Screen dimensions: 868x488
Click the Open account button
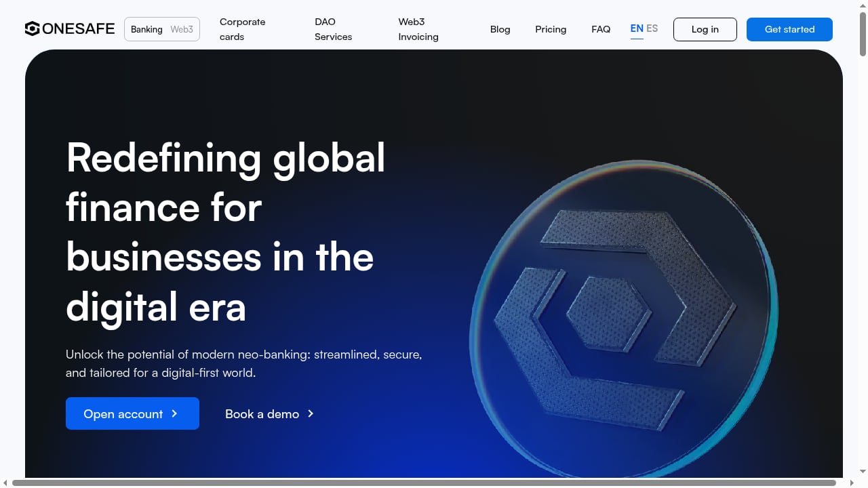coord(132,413)
